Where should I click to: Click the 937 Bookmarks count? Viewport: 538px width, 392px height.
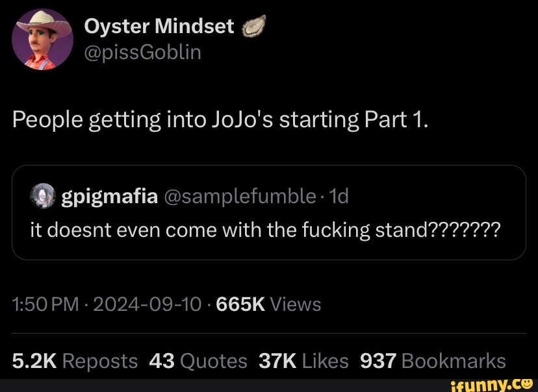click(433, 361)
